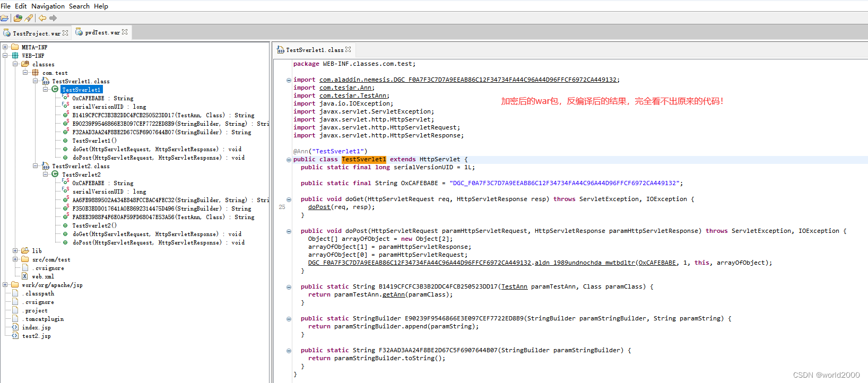Expand the src/com/test folder node
This screenshot has width=868, height=383.
15,259
